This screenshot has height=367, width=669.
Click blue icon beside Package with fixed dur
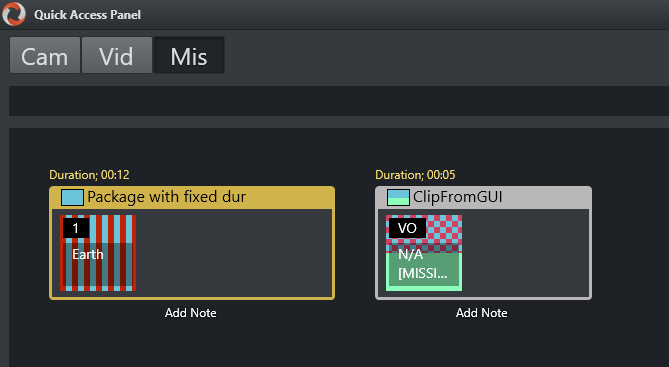point(72,198)
